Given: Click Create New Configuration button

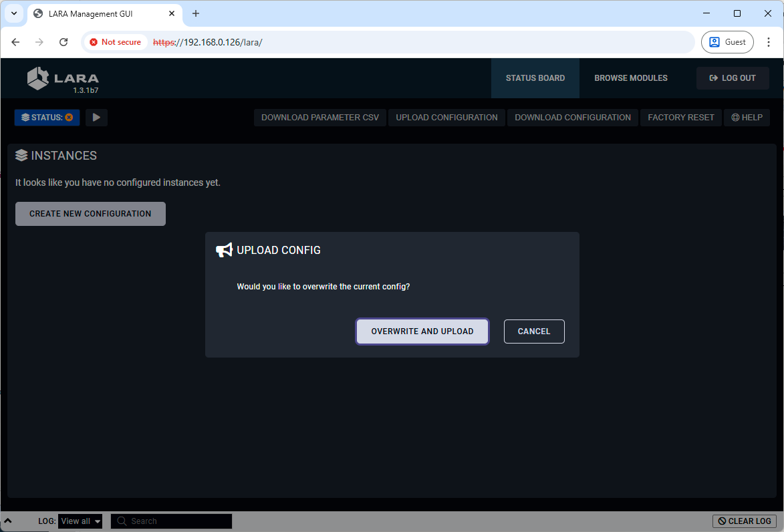Looking at the screenshot, I should pos(90,214).
